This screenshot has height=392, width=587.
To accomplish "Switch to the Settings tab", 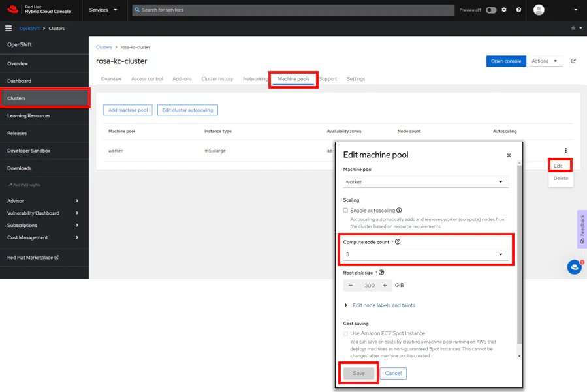I will (356, 79).
